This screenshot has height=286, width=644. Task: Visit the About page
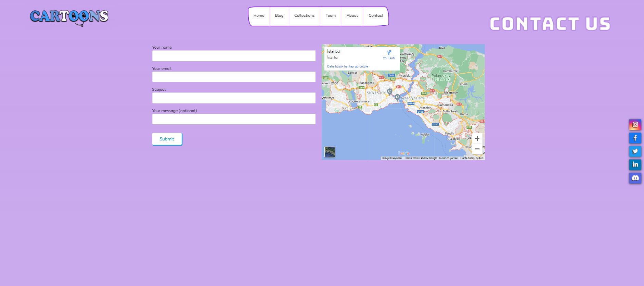tap(352, 16)
